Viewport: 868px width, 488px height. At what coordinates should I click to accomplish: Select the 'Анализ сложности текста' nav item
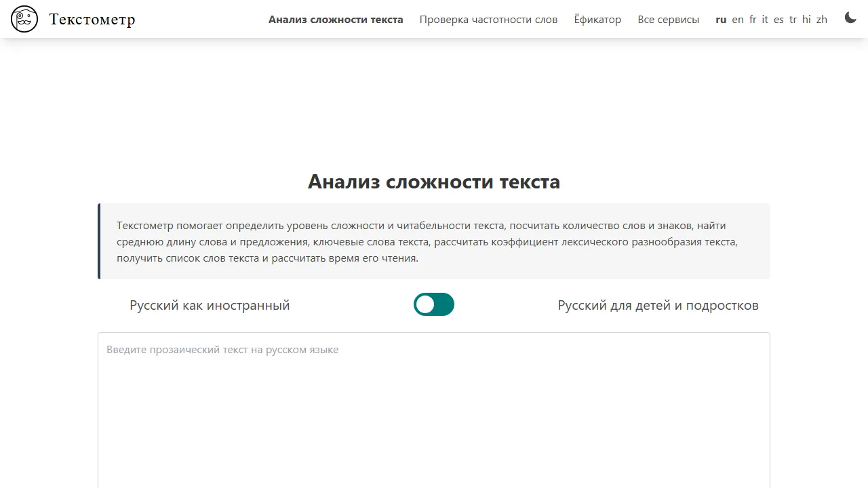pos(336,20)
